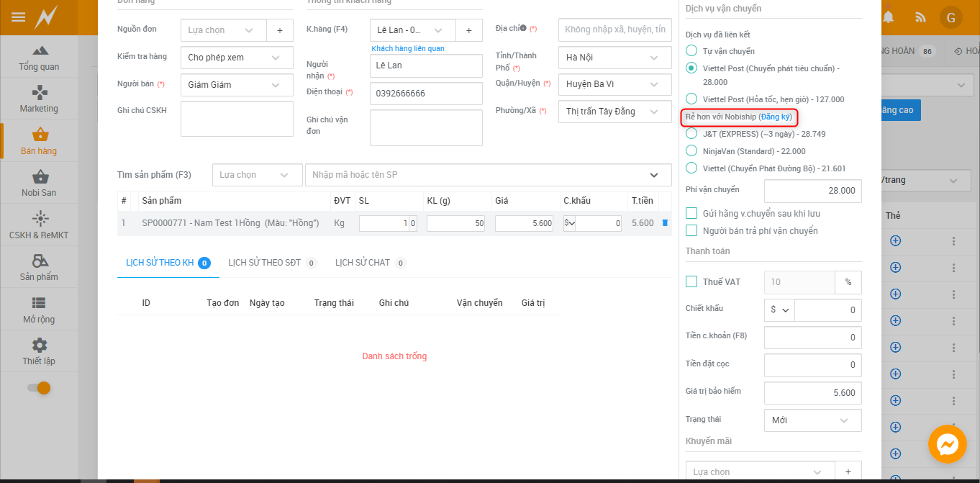Open Tổng quan in sidebar
The width and height of the screenshot is (980, 483).
point(39,58)
